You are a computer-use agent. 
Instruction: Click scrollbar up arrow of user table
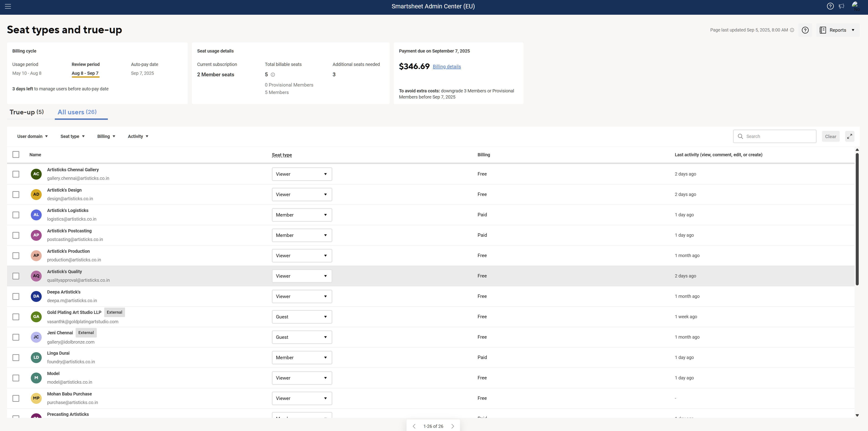pos(857,150)
